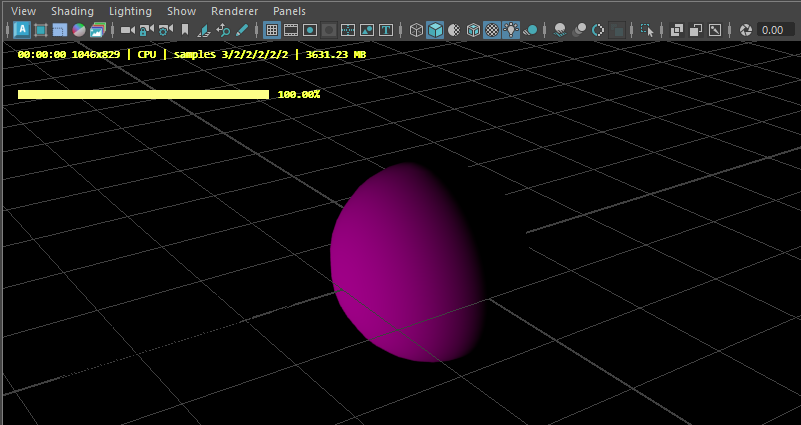This screenshot has height=425, width=801.
Task: Toggle the Lock Camera icon
Action: [147, 30]
